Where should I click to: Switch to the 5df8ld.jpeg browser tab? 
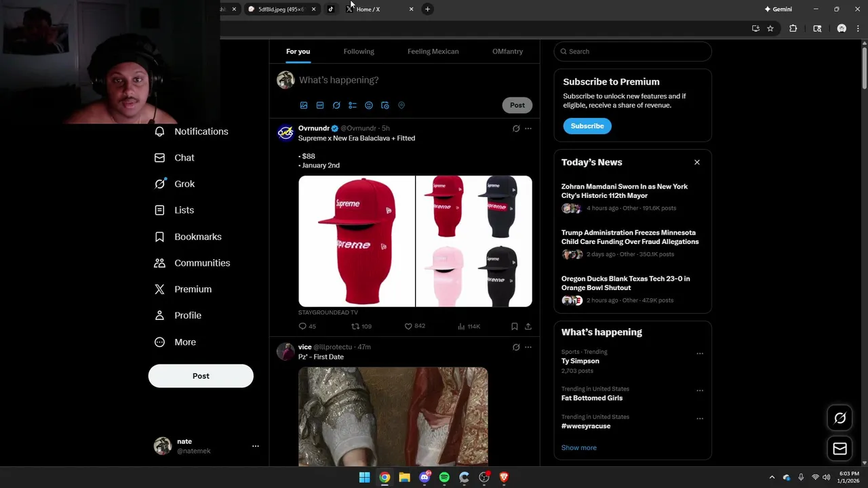pyautogui.click(x=282, y=9)
